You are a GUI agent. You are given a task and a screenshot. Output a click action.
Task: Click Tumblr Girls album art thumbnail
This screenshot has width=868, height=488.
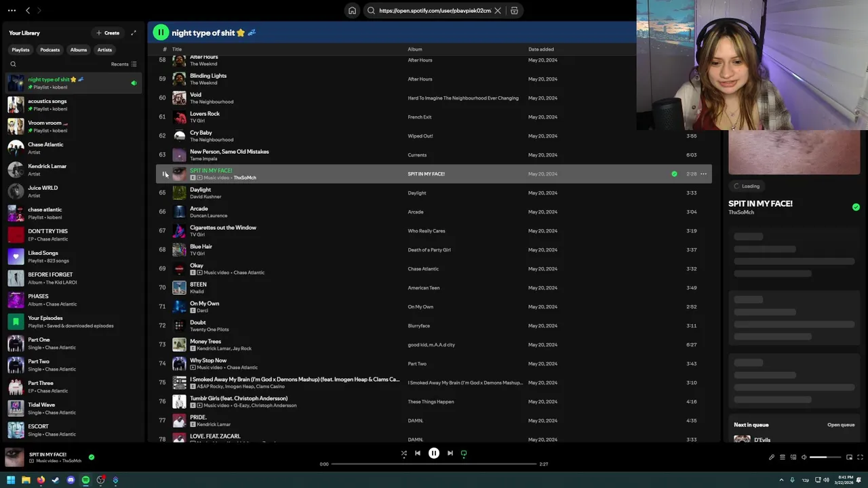(179, 402)
